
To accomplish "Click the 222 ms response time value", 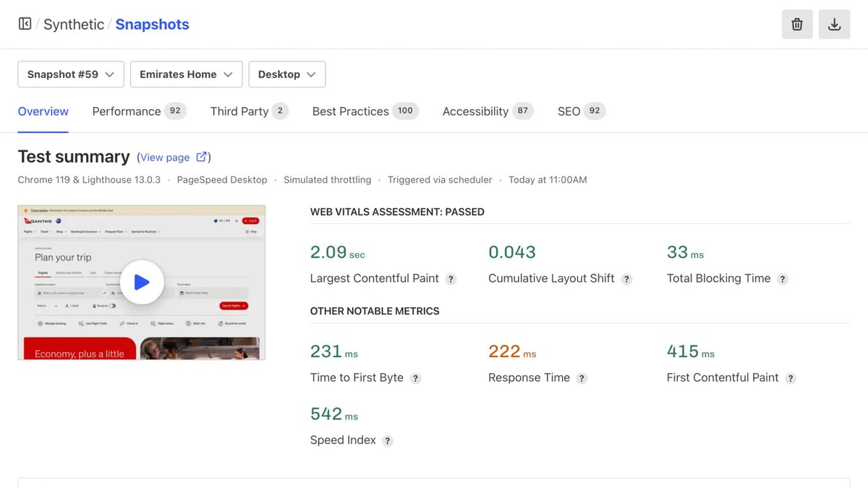I will [512, 351].
